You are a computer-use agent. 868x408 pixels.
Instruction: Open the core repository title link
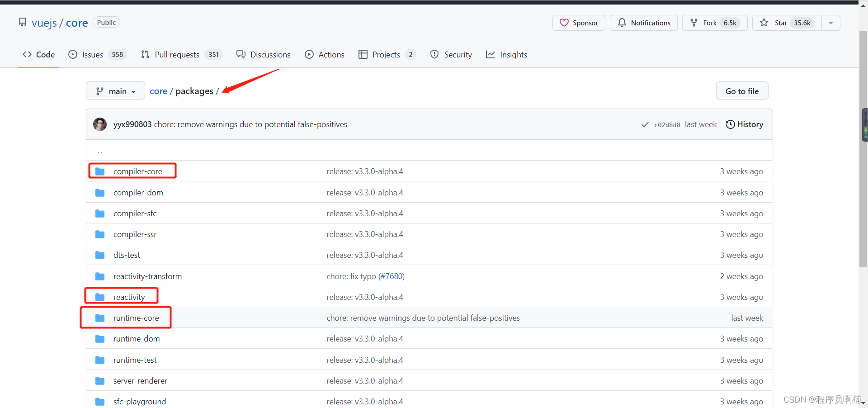[77, 23]
